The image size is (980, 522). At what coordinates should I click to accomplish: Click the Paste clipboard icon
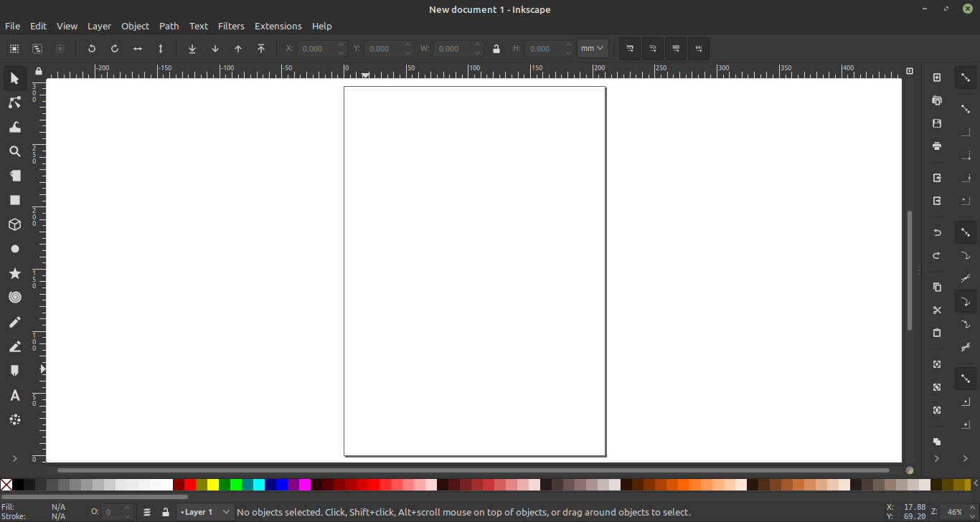(937, 333)
